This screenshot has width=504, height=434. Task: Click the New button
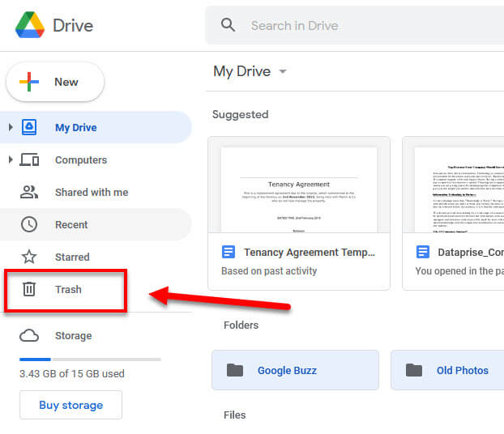click(55, 82)
